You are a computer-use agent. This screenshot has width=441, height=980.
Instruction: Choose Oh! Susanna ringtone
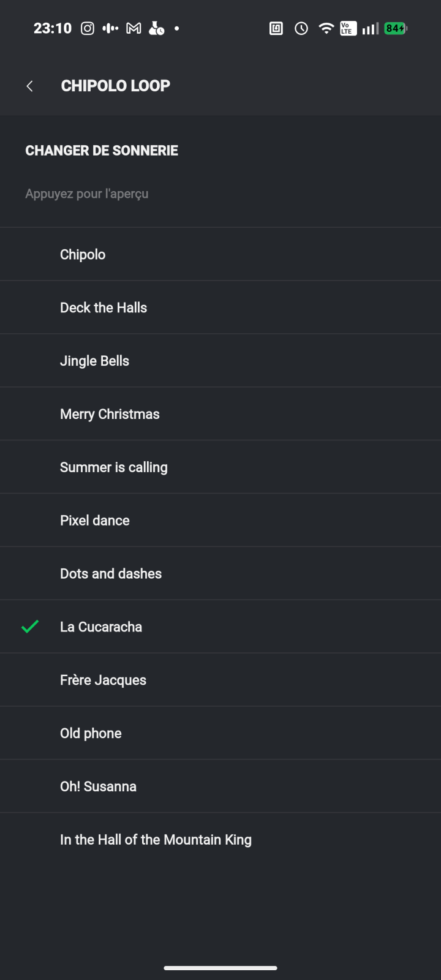tap(98, 786)
